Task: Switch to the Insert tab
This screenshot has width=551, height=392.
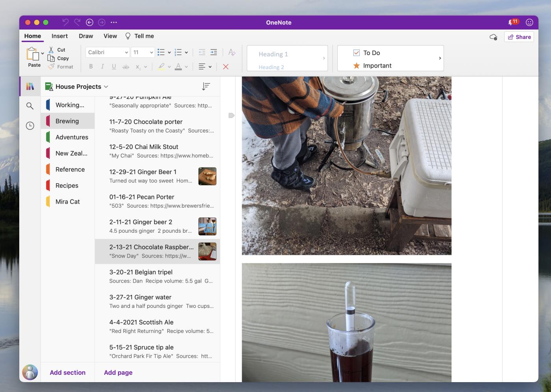Action: coord(59,36)
